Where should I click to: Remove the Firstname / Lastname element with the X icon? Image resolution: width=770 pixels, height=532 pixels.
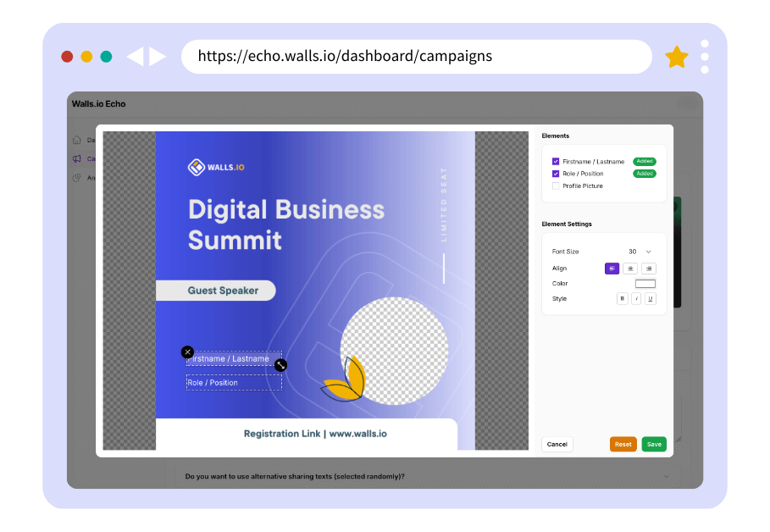(x=187, y=352)
